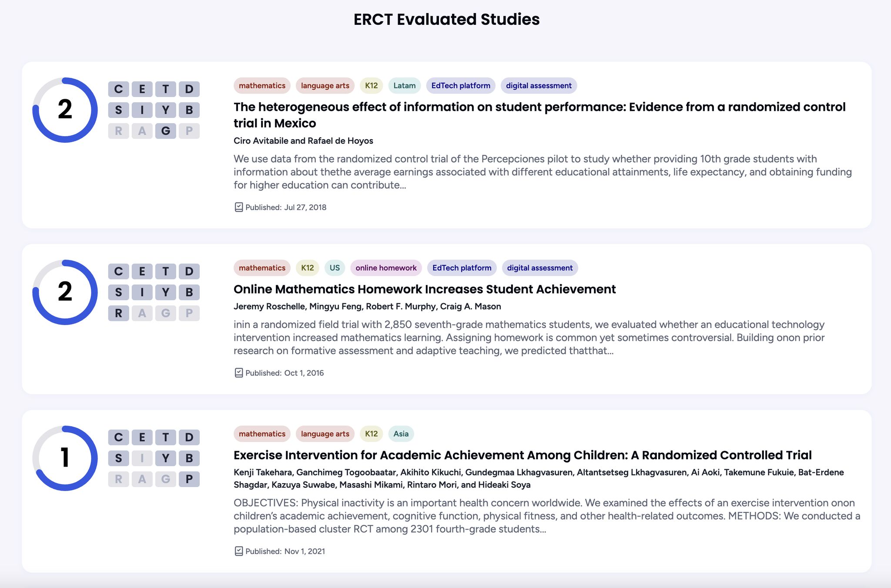Click author name Ciro Avitabile and Rafael de Hoyos

coord(303,140)
